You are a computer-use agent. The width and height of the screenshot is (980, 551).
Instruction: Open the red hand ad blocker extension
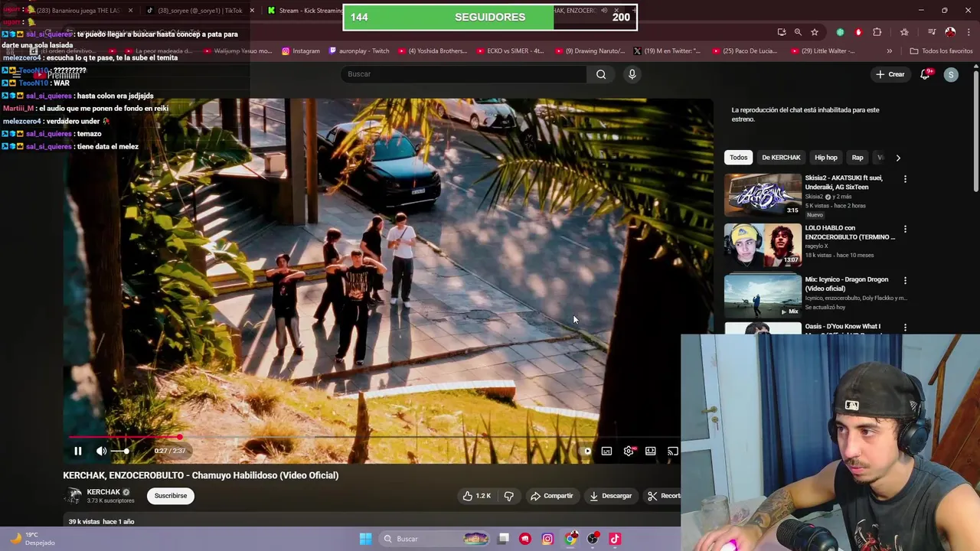(858, 32)
